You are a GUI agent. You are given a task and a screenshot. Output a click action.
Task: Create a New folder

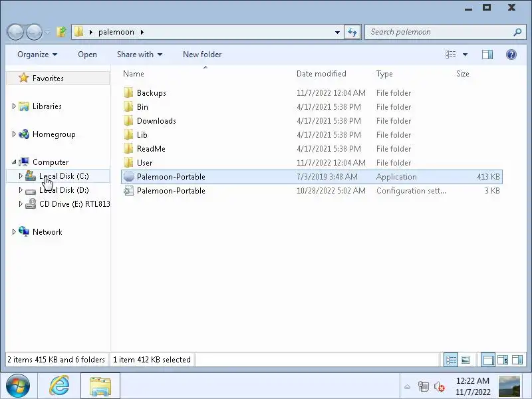pos(202,55)
